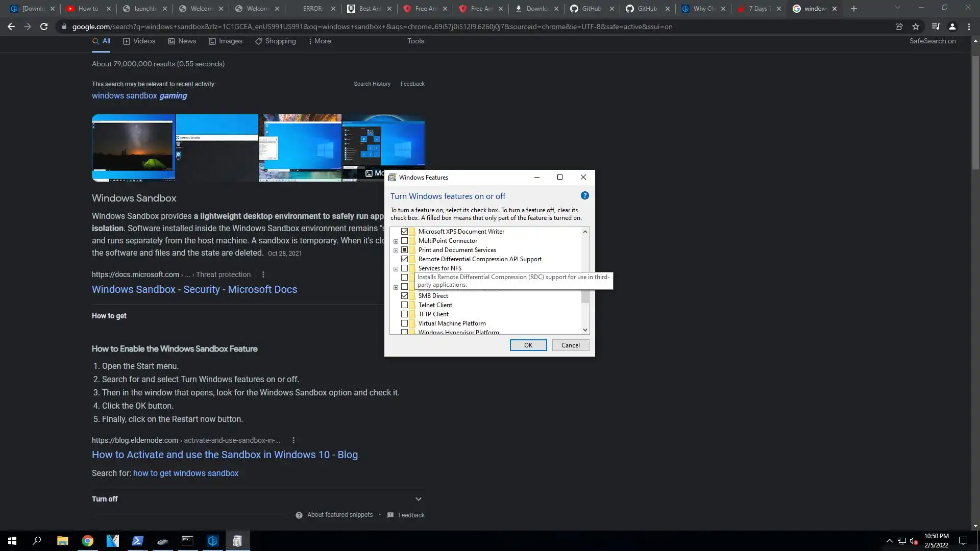This screenshot has width=980, height=551.
Task: Enable the Telnet Client checkbox
Action: 404,305
